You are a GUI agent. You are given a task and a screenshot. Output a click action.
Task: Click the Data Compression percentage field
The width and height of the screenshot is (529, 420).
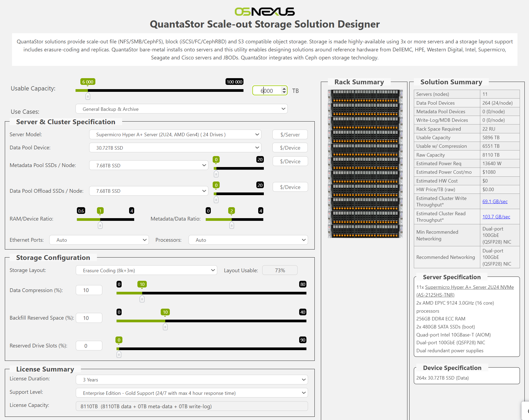pos(89,290)
